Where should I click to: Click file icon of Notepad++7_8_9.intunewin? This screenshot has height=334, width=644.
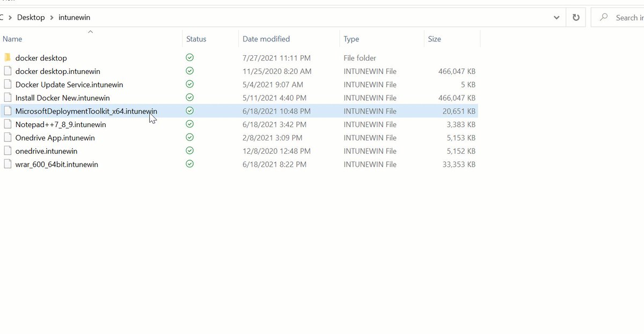tap(8, 124)
